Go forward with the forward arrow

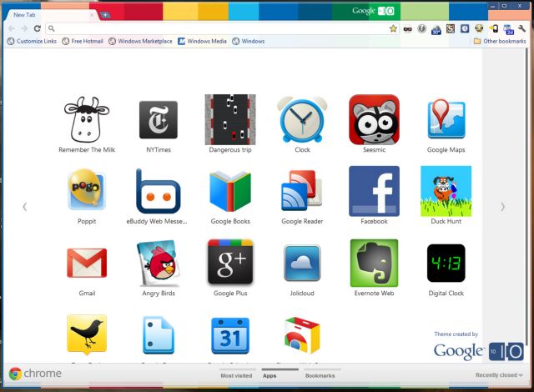tap(24, 28)
